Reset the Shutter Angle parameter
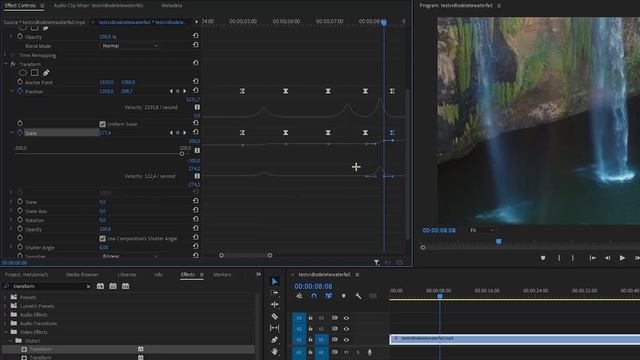 point(196,247)
